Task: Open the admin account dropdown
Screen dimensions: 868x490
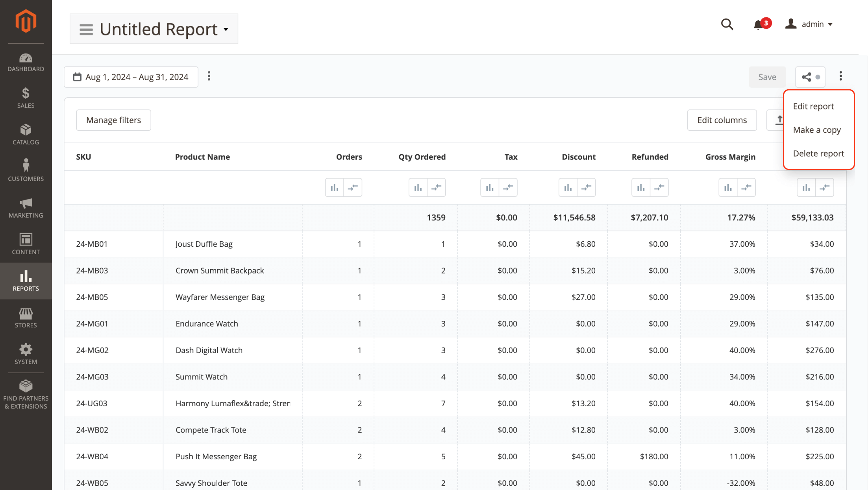Action: [809, 24]
